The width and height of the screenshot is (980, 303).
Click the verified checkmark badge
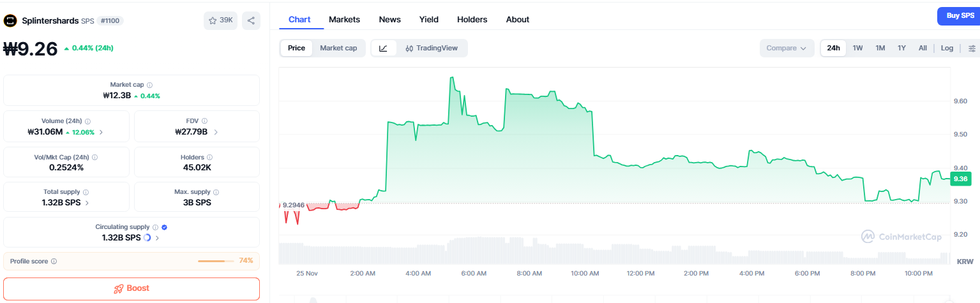tap(165, 227)
